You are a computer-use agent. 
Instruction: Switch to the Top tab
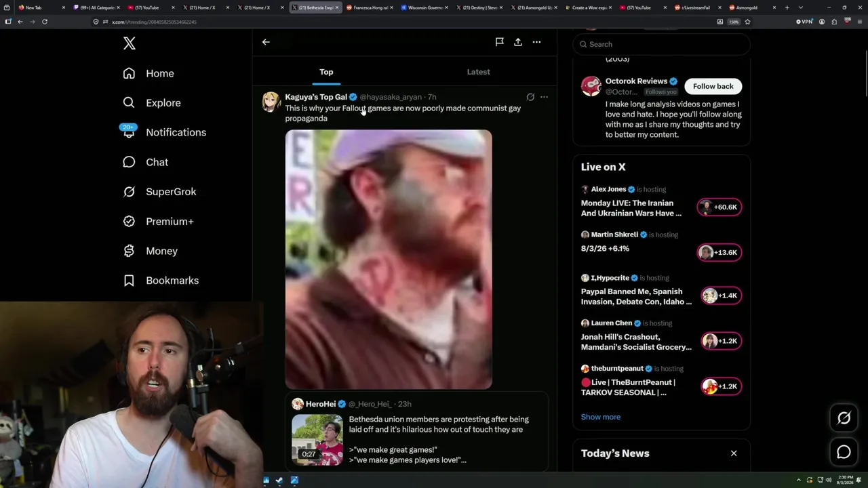[326, 72]
